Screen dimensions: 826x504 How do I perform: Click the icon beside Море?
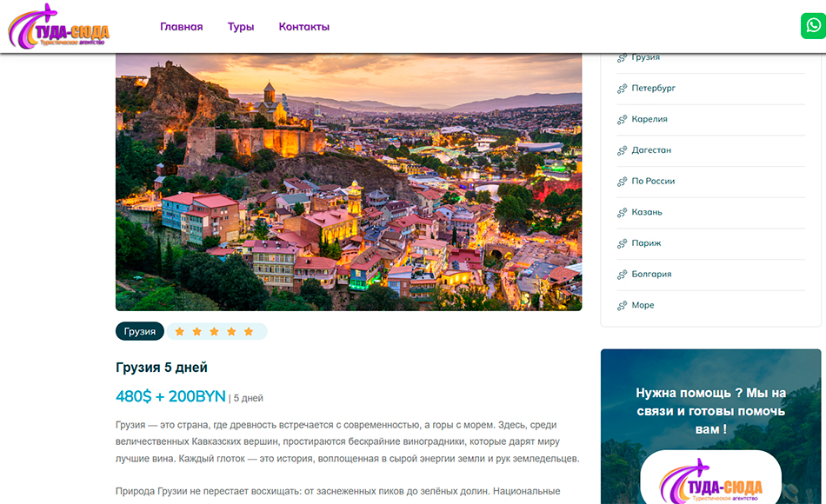[x=622, y=306]
